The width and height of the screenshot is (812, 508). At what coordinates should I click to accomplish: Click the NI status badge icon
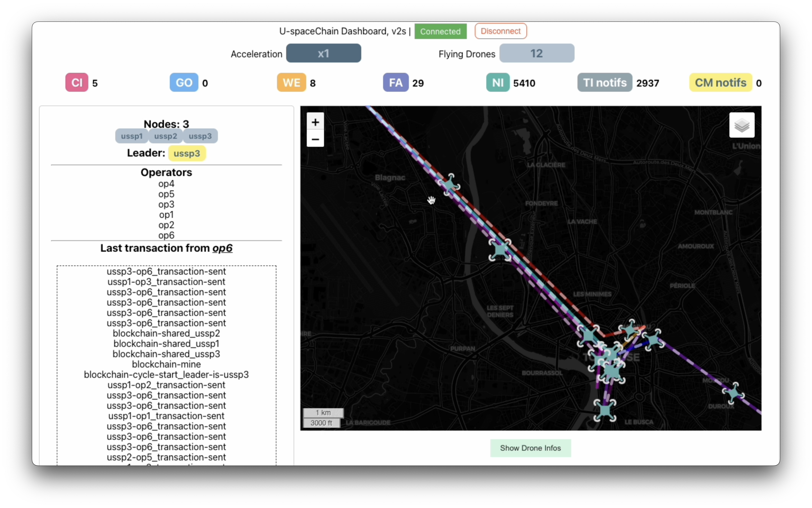click(497, 82)
